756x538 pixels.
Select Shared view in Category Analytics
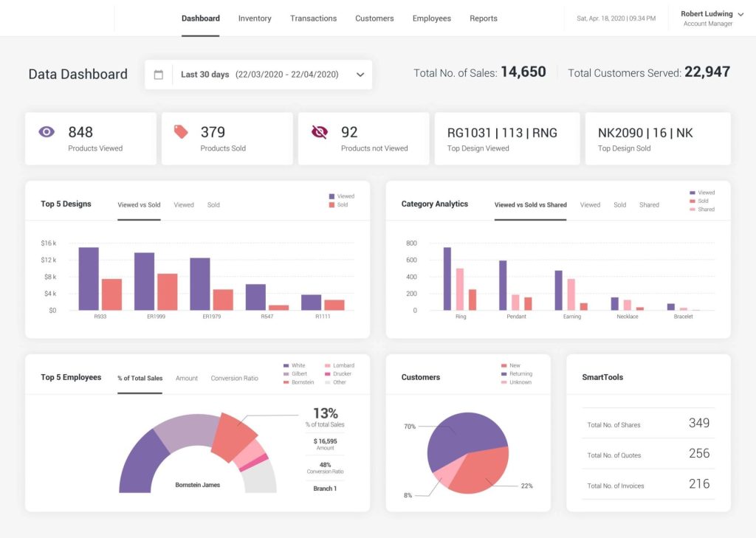pos(649,205)
